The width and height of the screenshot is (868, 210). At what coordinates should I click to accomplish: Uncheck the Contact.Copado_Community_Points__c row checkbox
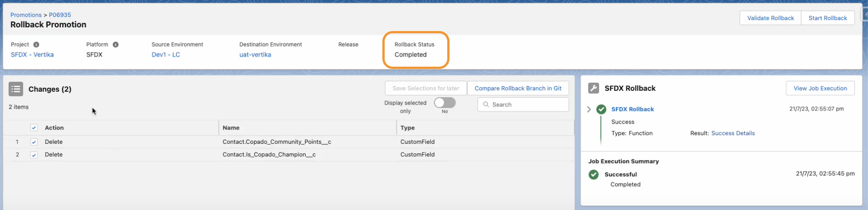34,142
